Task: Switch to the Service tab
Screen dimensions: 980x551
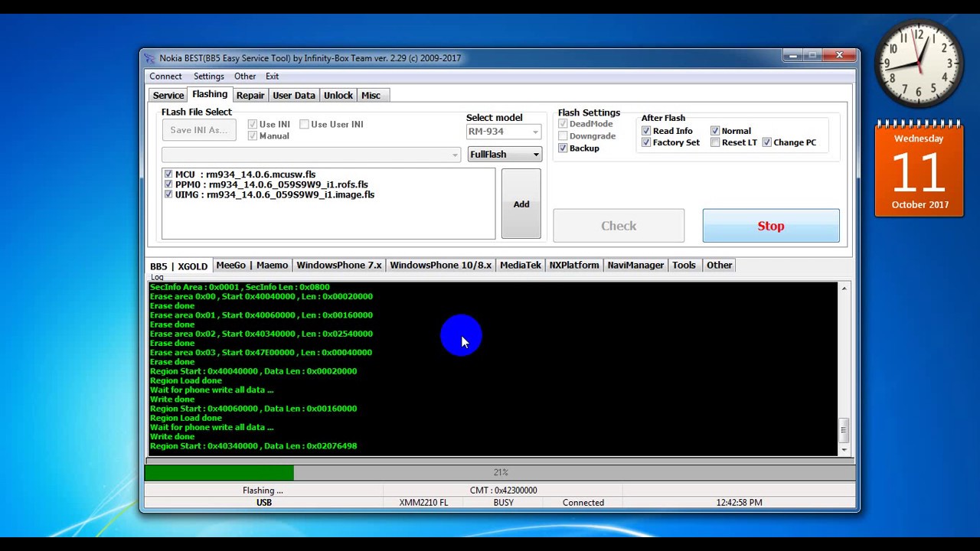Action: 168,96
